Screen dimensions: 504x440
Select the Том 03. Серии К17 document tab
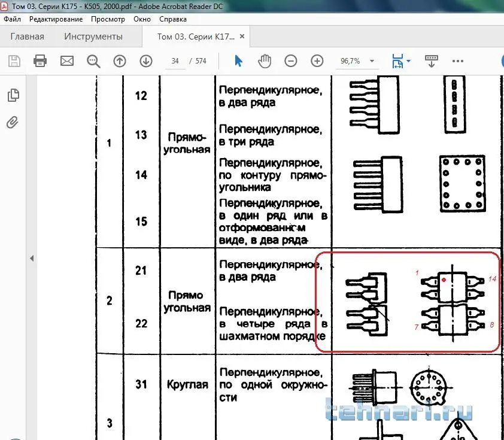click(196, 37)
